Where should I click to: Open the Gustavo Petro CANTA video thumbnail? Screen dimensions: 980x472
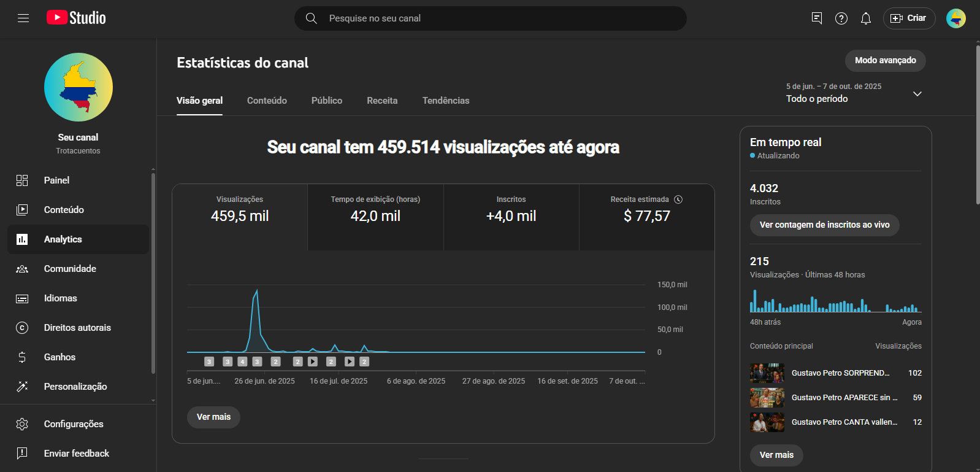pos(767,422)
